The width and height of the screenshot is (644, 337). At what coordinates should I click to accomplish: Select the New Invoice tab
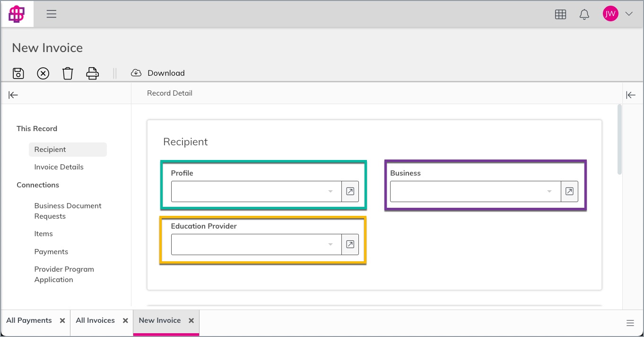[160, 320]
